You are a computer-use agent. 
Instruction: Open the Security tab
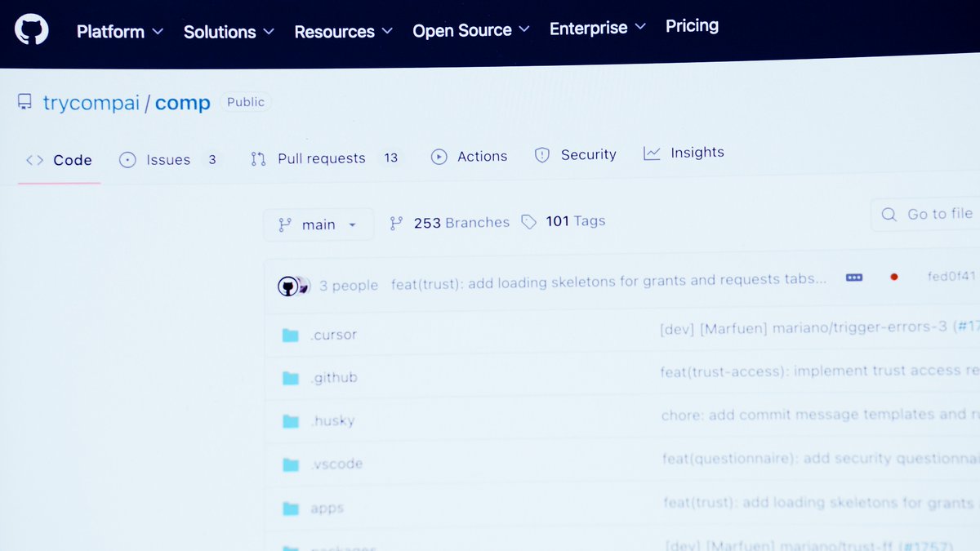576,154
